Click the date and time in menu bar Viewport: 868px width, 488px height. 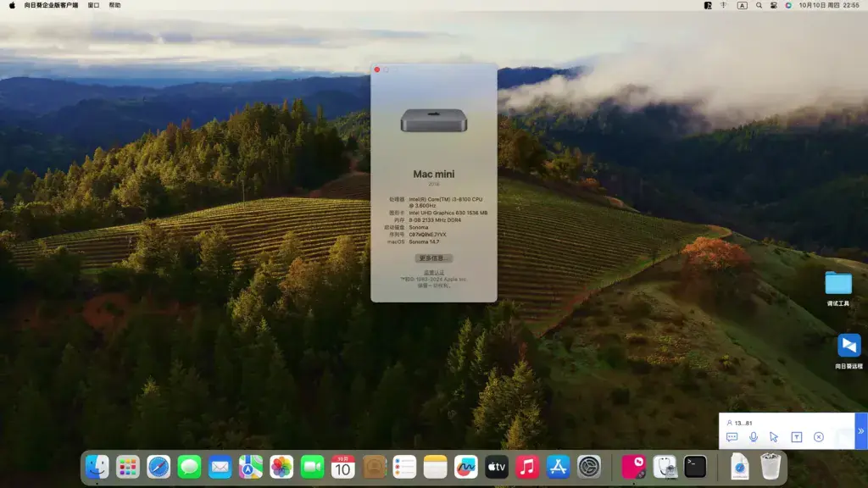coord(829,5)
